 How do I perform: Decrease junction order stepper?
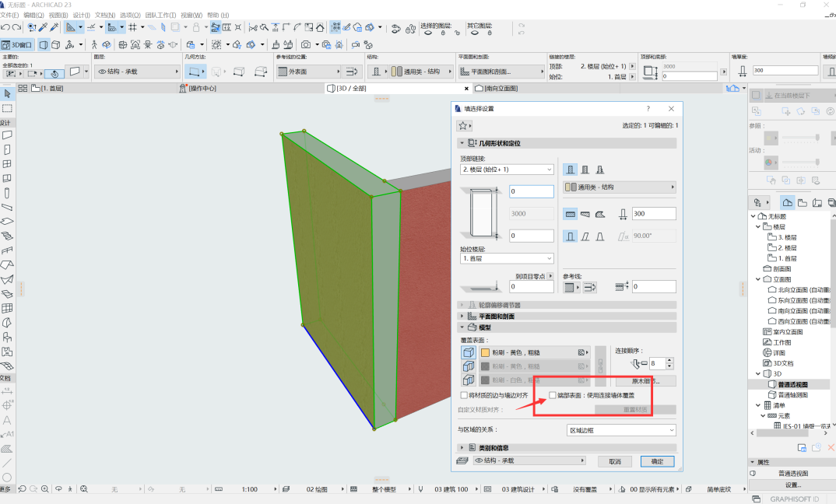click(x=669, y=366)
